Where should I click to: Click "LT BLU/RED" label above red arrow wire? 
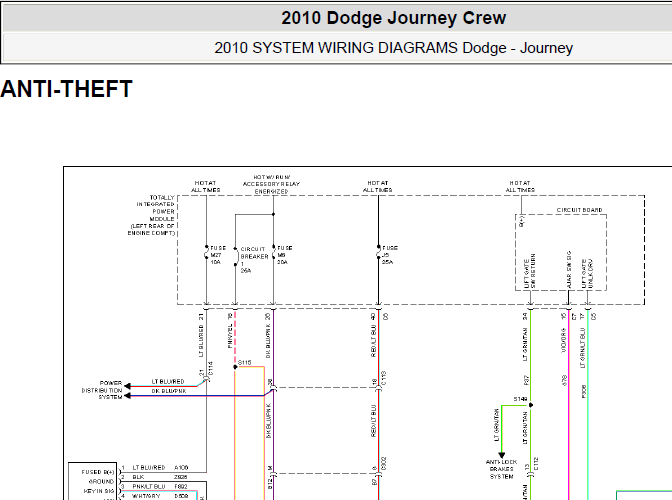click(x=168, y=381)
